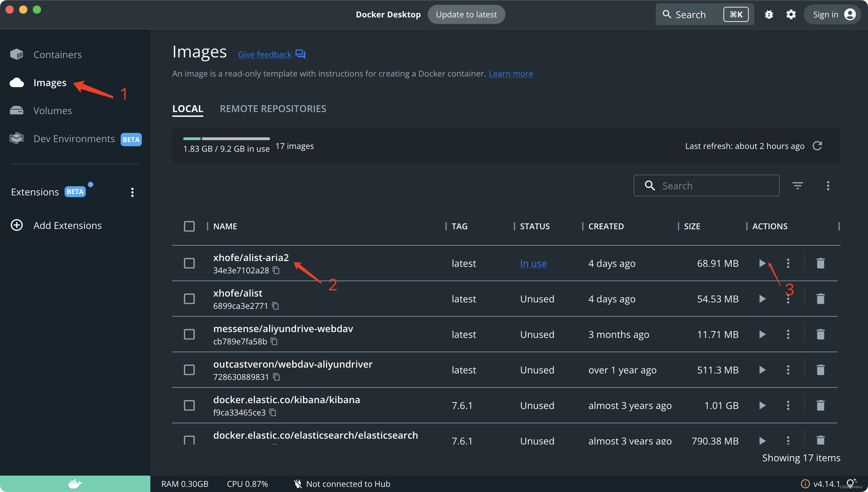Copy image ID f9ca33465ce3

273,413
